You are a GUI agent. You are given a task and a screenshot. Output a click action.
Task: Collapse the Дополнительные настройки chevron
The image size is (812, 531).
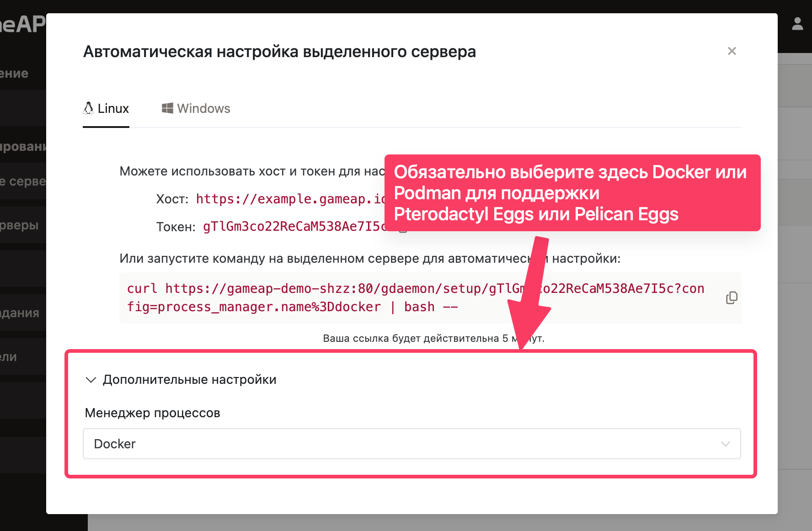pyautogui.click(x=91, y=380)
